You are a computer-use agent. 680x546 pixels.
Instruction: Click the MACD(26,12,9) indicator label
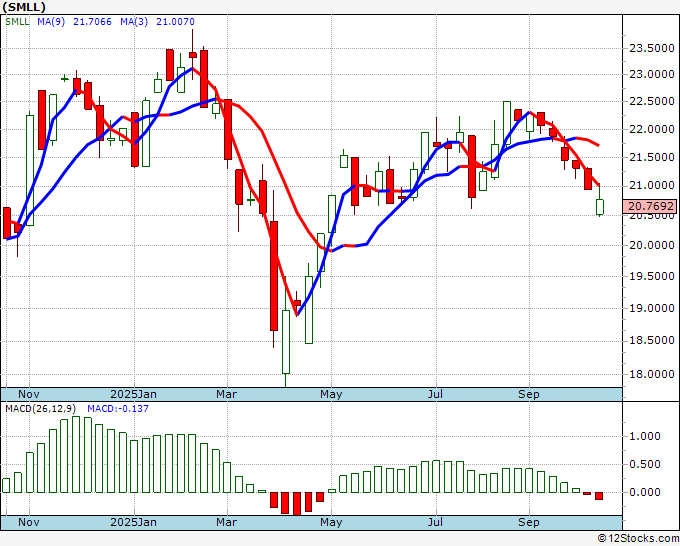41,409
